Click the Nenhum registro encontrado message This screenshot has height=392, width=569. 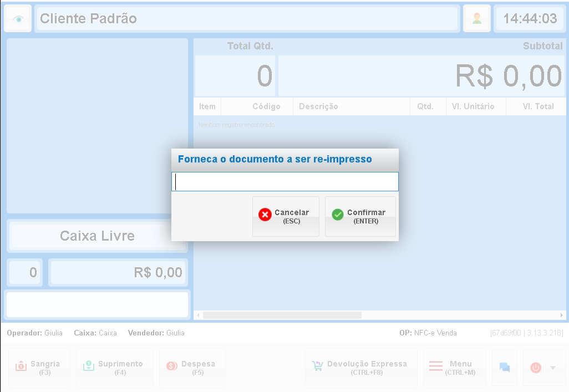(x=237, y=125)
